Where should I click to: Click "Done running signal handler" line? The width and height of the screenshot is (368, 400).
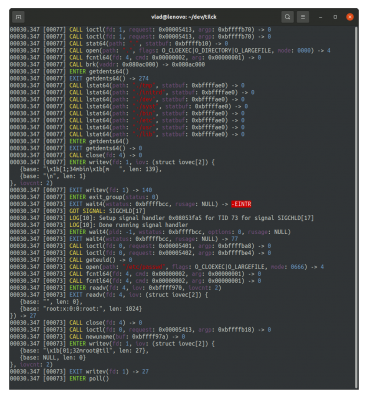99,225
